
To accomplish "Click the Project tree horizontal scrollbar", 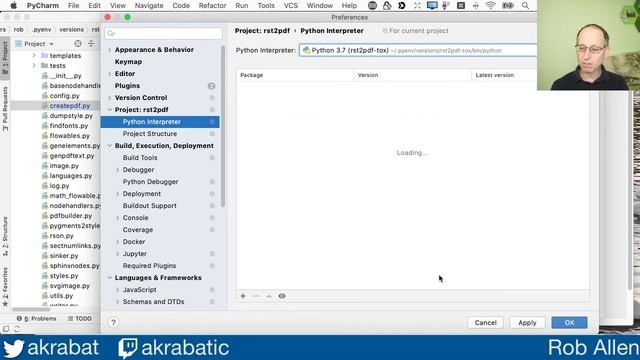I will 31,309.
